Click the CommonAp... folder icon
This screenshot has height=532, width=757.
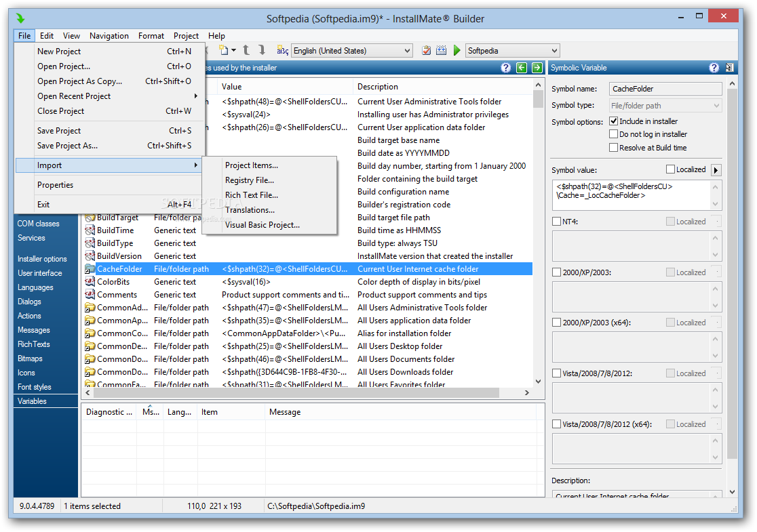click(90, 321)
